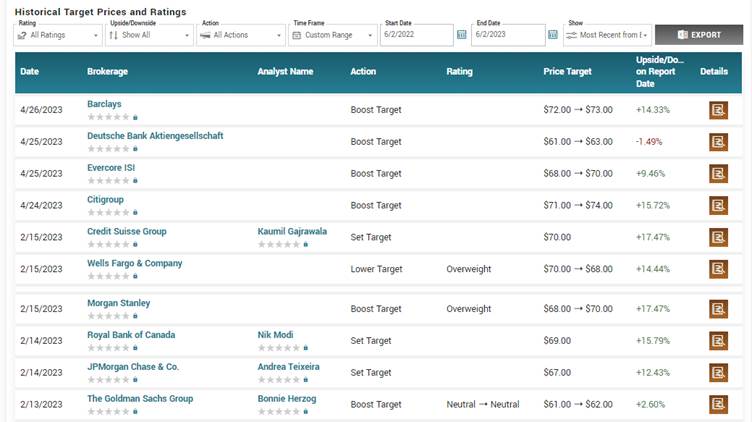This screenshot has width=752, height=422.
Task: Click star rating under Deutsche Bank Aktiengesellschaft
Action: (x=108, y=149)
